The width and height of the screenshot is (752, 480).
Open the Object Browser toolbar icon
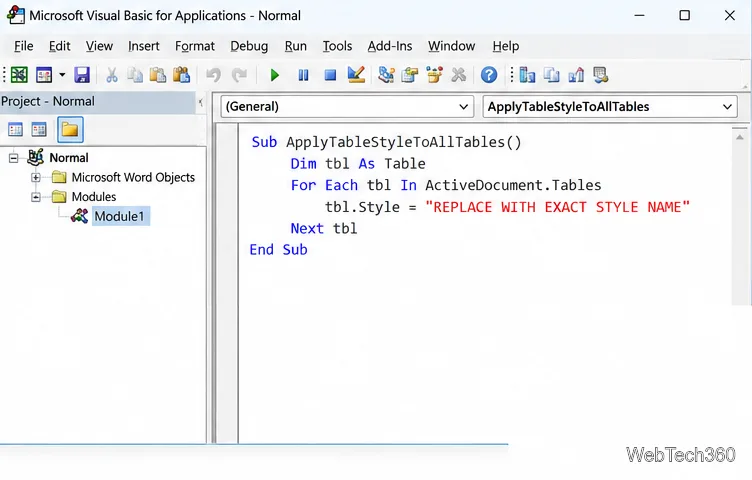click(434, 75)
